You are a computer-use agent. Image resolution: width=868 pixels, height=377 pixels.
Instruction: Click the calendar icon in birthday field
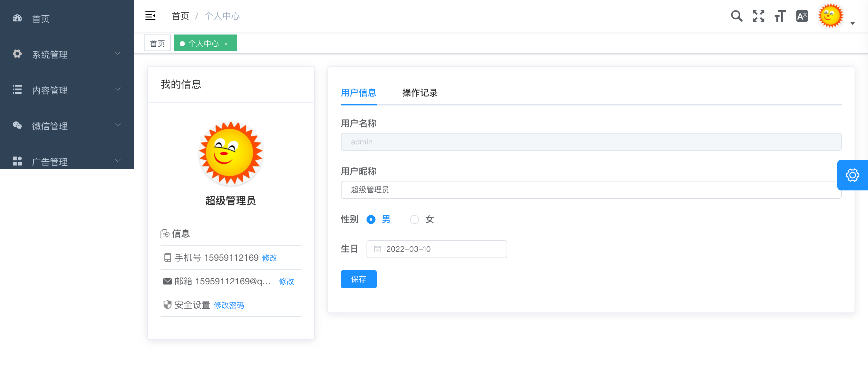click(x=377, y=249)
